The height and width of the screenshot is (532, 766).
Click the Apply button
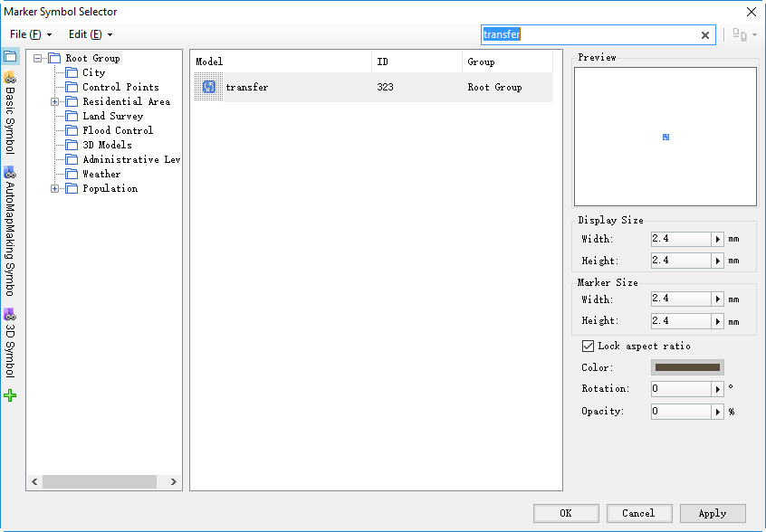[713, 513]
